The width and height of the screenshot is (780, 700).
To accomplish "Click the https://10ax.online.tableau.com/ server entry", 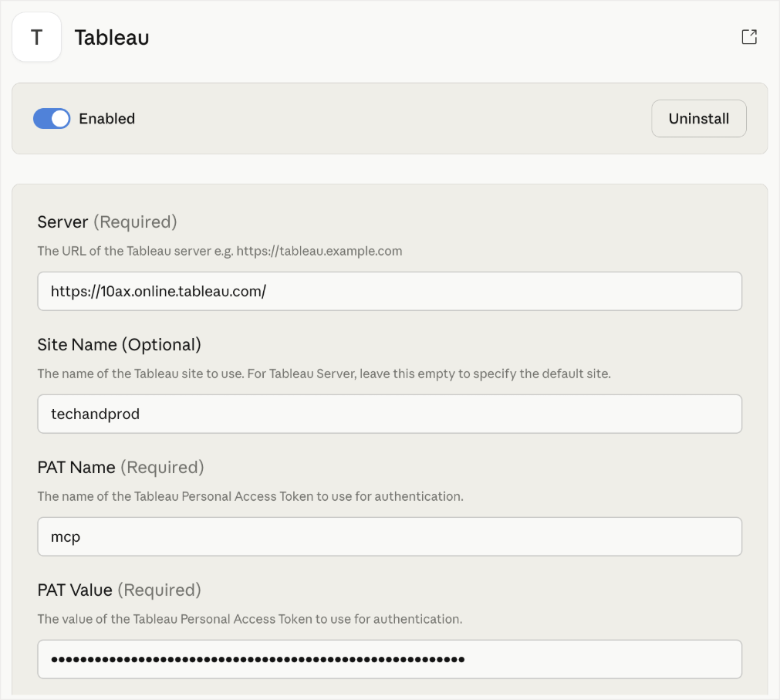I will click(x=389, y=291).
